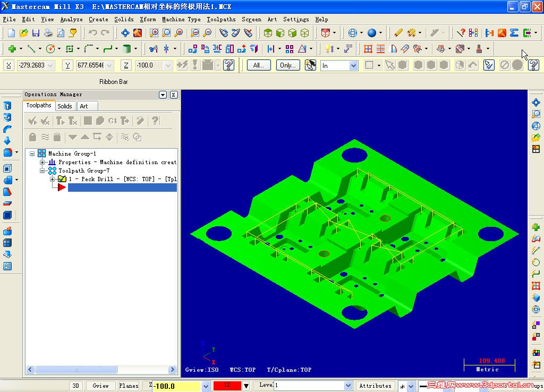Close the Operations Manager panel
The image size is (544, 392).
(174, 95)
